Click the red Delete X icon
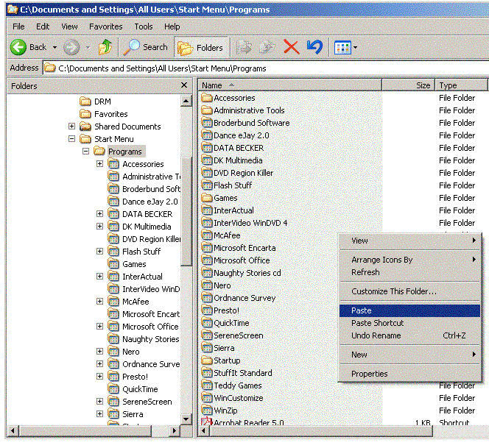The height and width of the screenshot is (448, 489). point(291,47)
